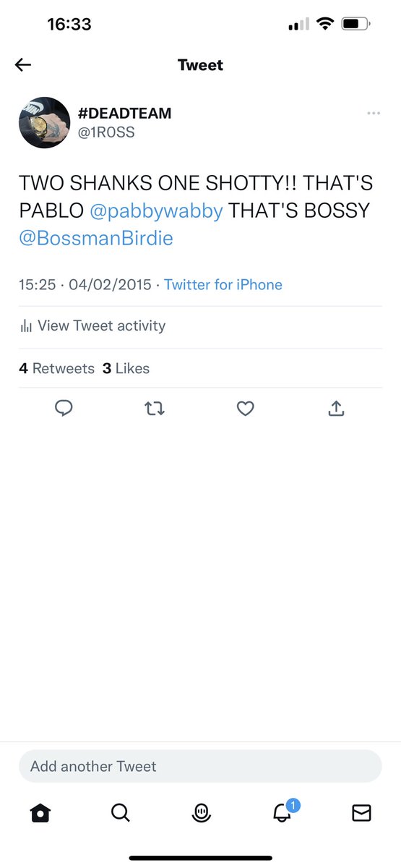The height and width of the screenshot is (868, 401).
Task: Tap the reply speech bubble icon
Action: point(64,409)
